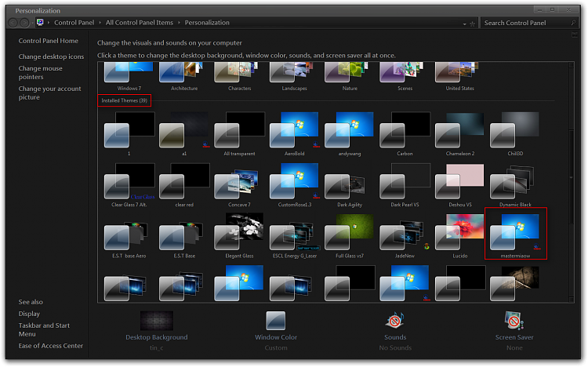Click the Search Control Panel field
This screenshot has width=588, height=367.
(529, 23)
